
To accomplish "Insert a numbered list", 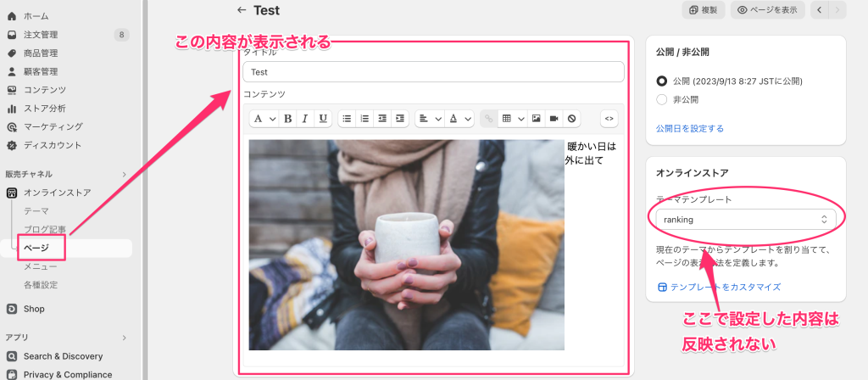I will 364,119.
